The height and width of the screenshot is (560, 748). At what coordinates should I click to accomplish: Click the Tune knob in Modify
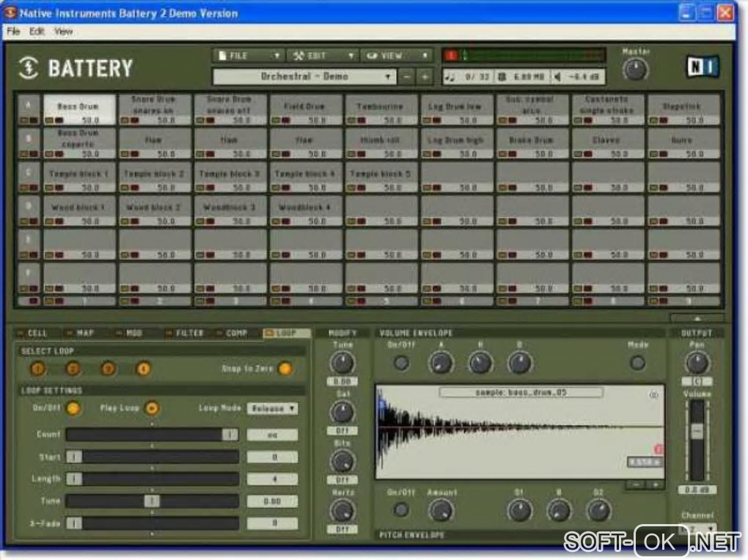(x=342, y=363)
